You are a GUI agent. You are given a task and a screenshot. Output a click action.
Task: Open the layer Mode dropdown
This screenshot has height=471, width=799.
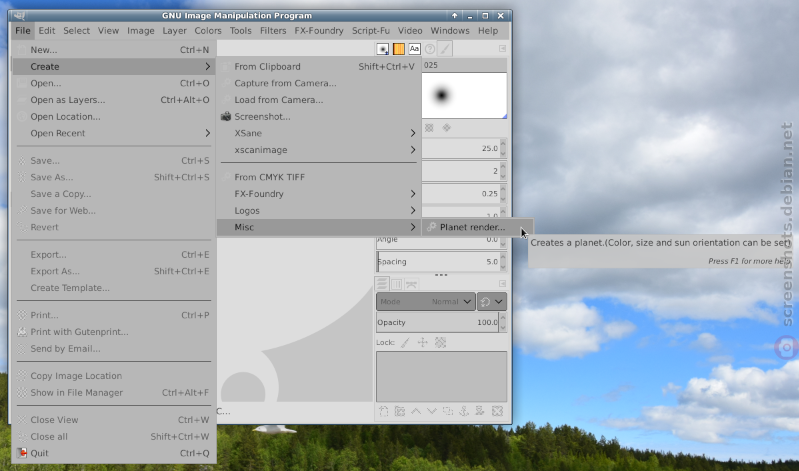click(x=425, y=302)
